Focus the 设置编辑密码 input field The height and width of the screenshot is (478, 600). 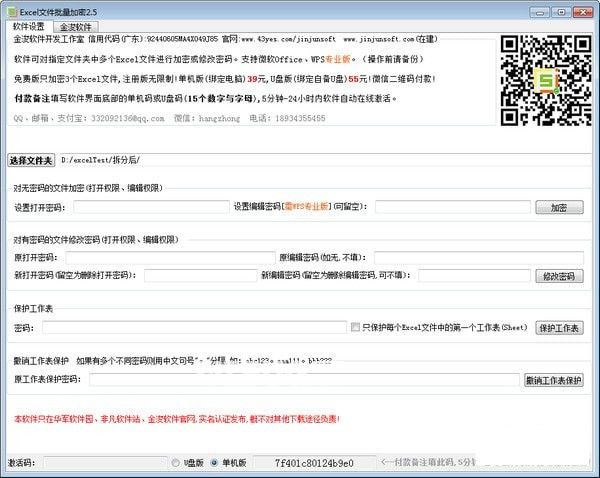click(x=453, y=207)
